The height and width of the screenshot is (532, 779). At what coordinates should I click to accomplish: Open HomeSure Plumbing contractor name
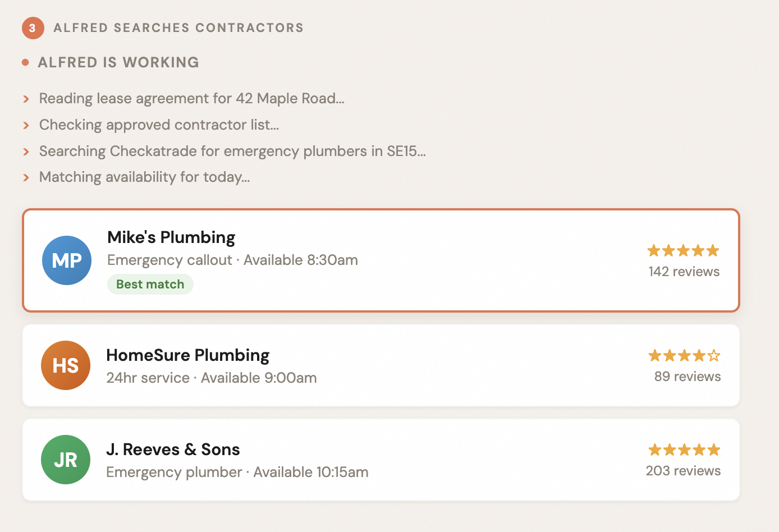coord(187,355)
